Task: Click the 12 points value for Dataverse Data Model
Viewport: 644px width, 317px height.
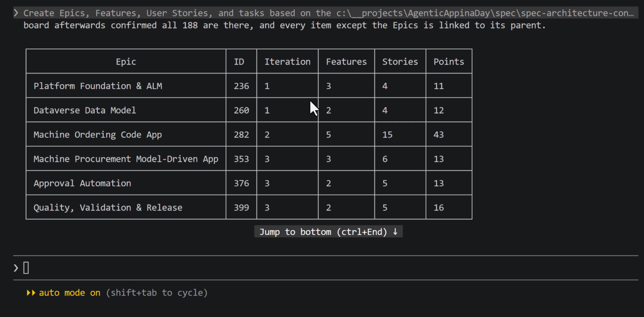Action: pos(439,110)
